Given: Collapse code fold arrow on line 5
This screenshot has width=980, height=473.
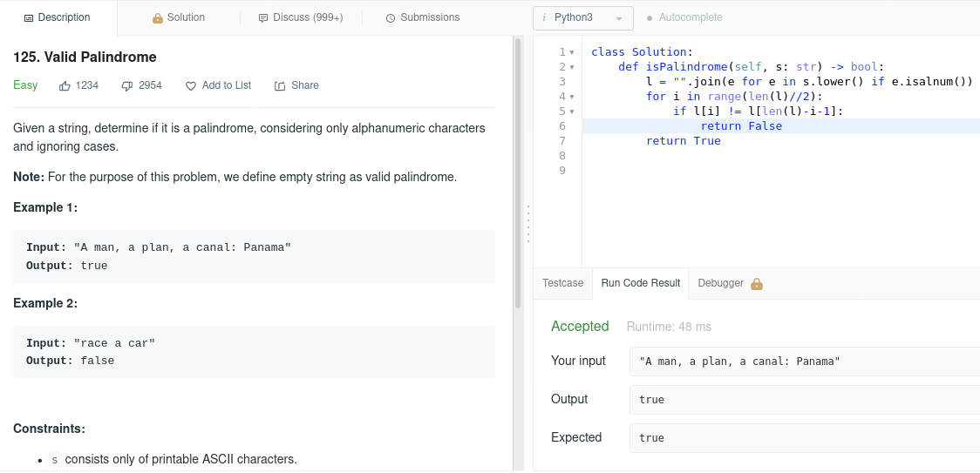Looking at the screenshot, I should (572, 111).
